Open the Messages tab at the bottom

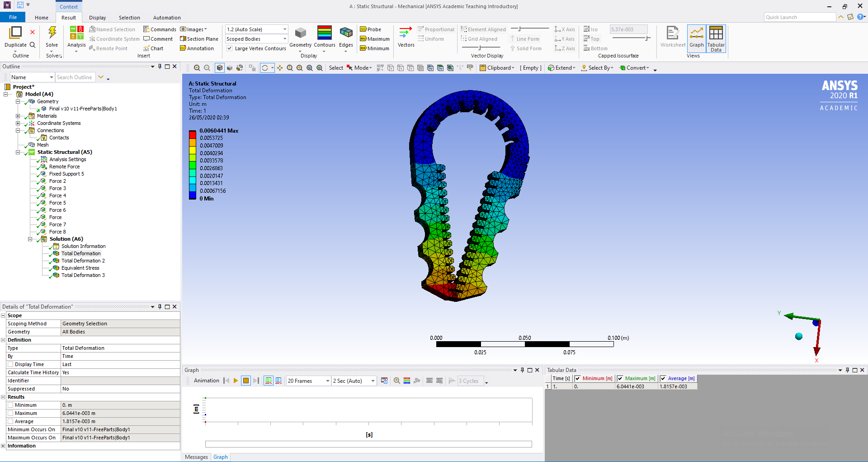pyautogui.click(x=196, y=457)
